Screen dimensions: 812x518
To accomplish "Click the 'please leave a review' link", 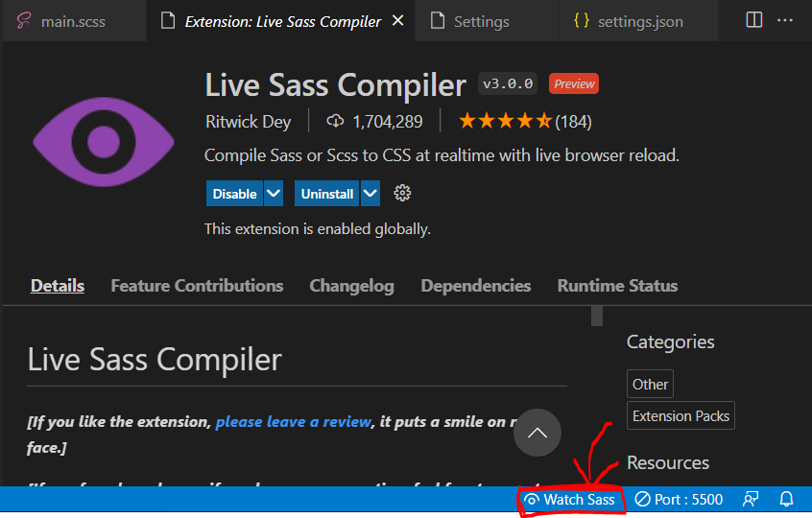I will (294, 422).
